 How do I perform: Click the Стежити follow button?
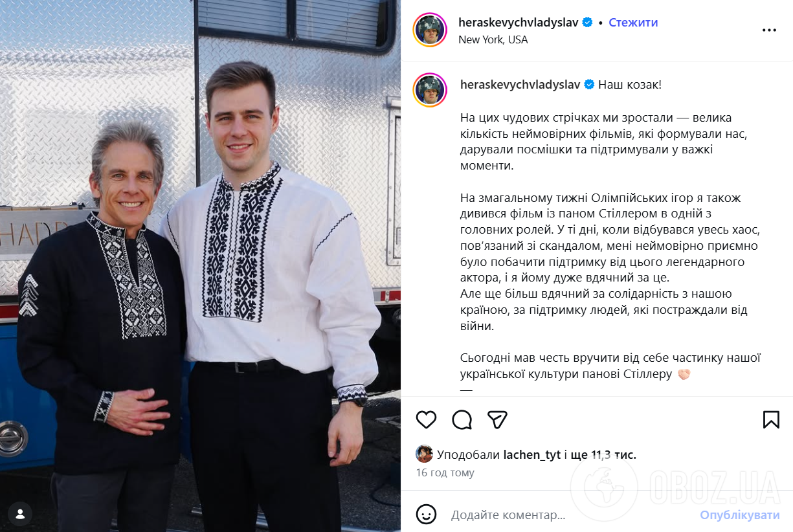633,23
